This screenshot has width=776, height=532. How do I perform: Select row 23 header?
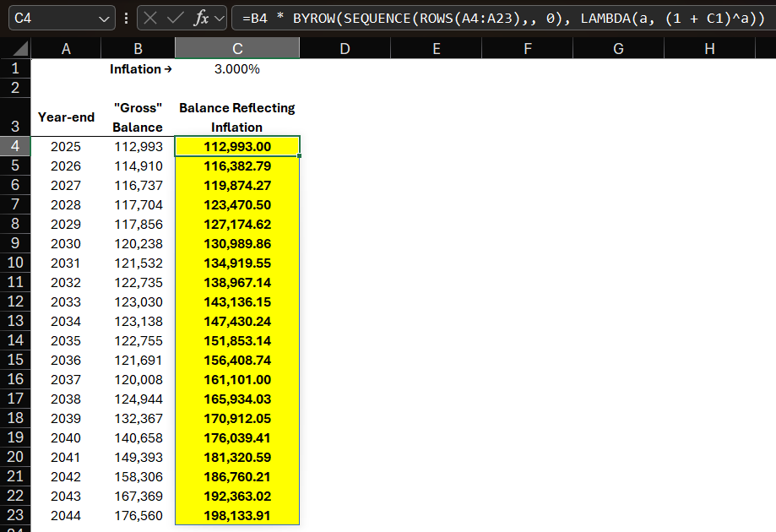coord(15,514)
